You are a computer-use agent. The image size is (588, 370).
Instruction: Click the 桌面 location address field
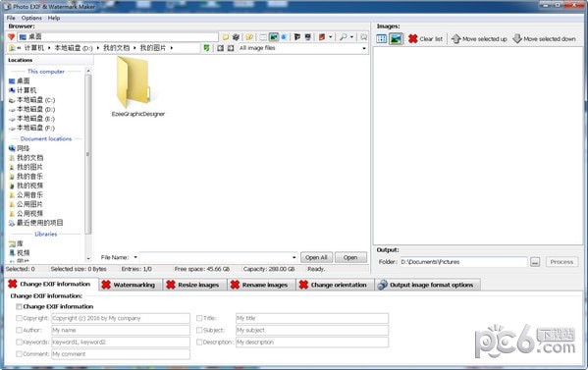tap(118, 36)
